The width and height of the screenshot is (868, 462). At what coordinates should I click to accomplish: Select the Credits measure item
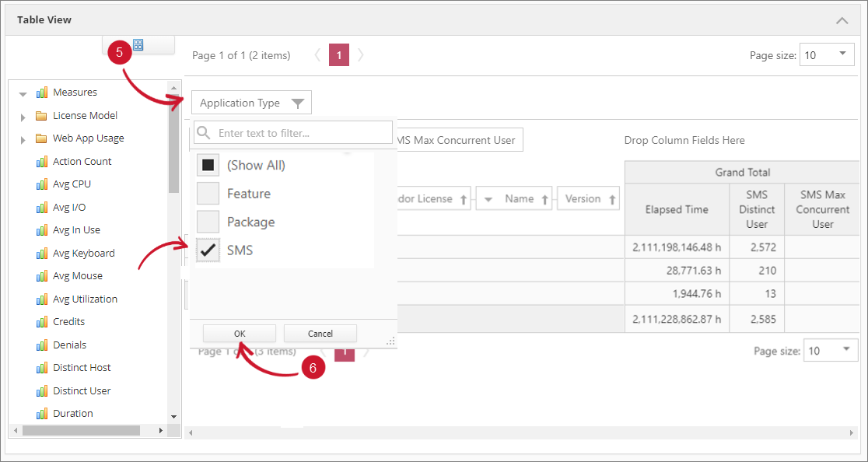(x=68, y=322)
